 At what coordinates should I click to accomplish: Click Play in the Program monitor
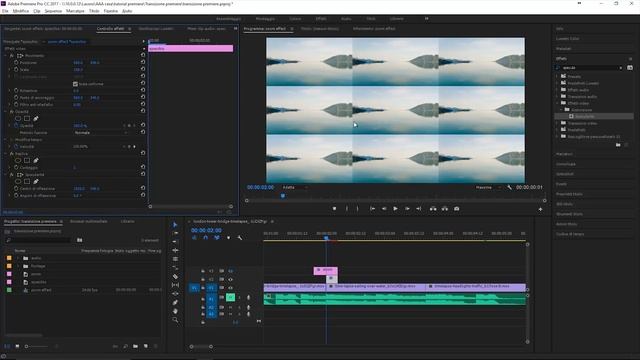click(395, 209)
